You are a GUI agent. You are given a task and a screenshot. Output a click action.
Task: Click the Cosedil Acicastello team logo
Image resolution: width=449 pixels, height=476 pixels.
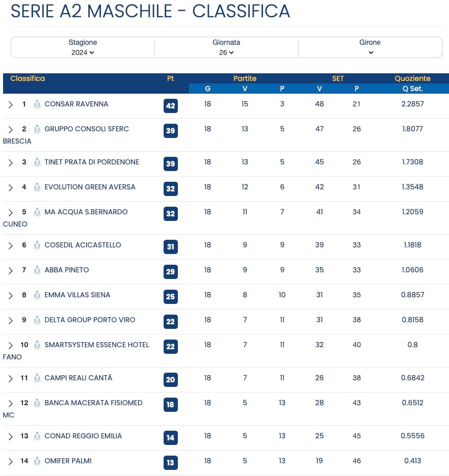37,245
